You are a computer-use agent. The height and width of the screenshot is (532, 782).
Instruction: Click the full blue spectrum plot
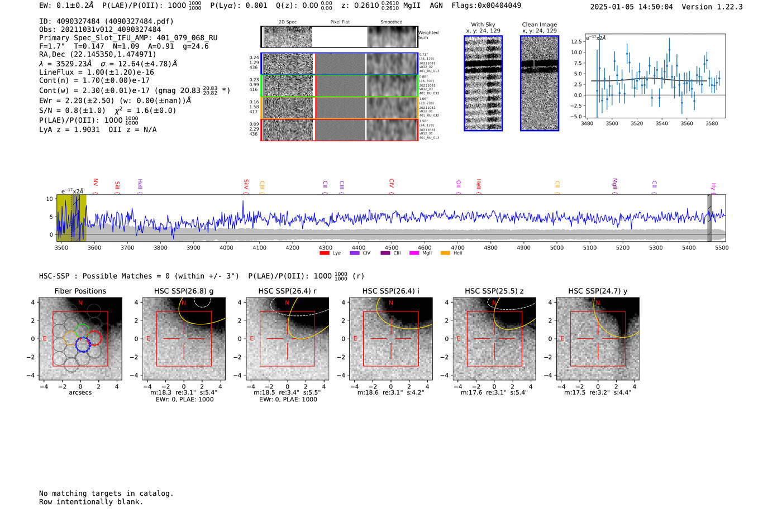pos(391,218)
